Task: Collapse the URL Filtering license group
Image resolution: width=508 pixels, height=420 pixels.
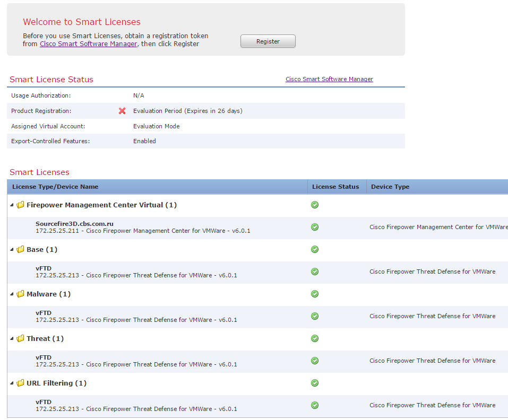Action: coord(12,383)
